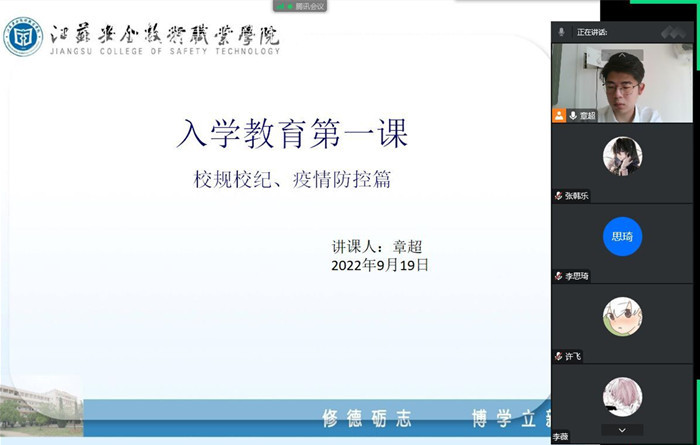Screen dimensions: 700x445
Task: Expand participant list with the down chevron
Action: tap(622, 430)
